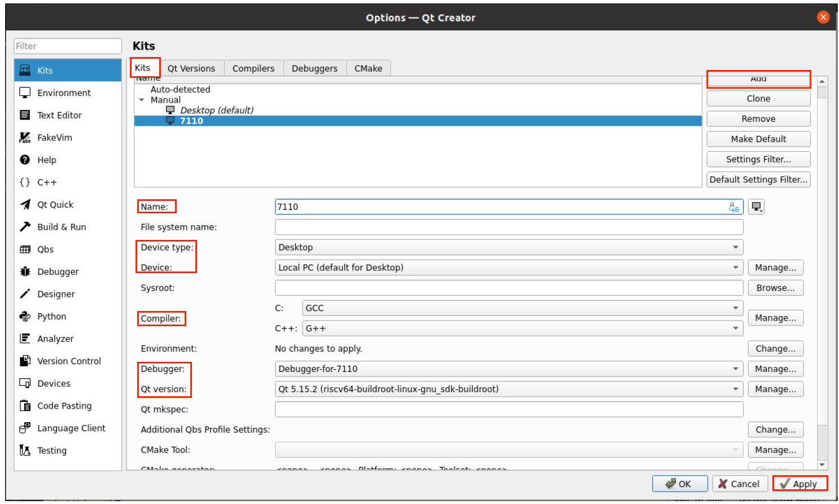Select the Debugger bug icon in sidebar

[25, 271]
